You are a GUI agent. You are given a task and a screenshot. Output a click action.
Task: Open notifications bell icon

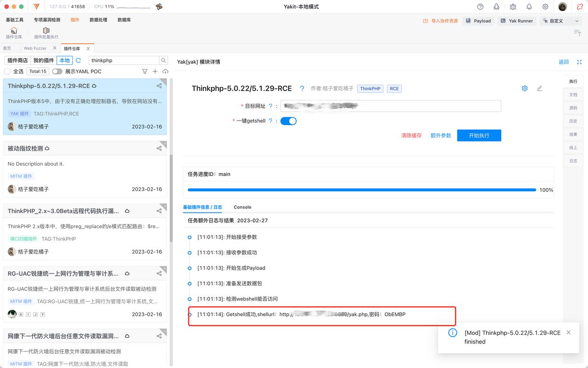coord(529,7)
